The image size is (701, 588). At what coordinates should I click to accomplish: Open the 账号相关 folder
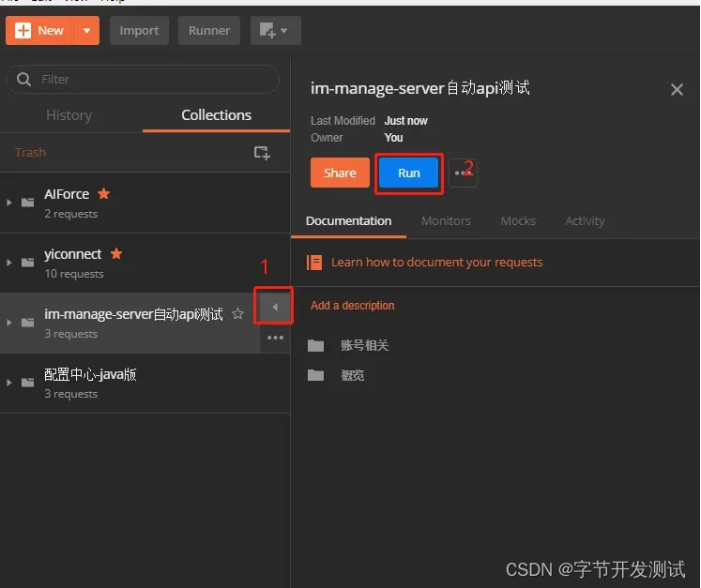click(x=364, y=345)
